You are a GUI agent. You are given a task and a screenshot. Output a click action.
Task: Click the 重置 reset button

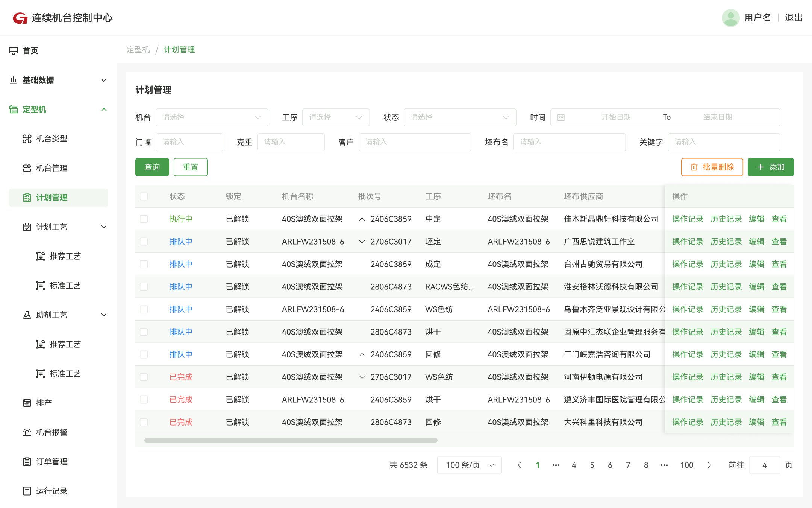[x=191, y=167]
